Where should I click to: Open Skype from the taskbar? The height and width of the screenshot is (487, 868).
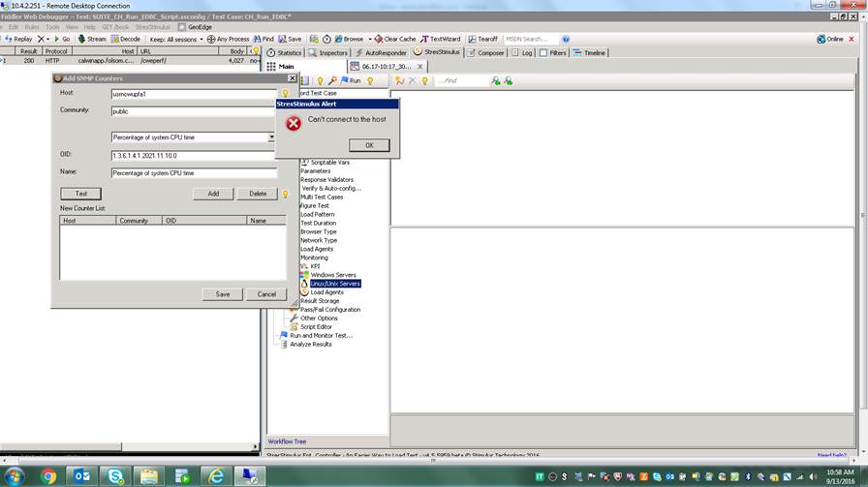pyautogui.click(x=115, y=476)
